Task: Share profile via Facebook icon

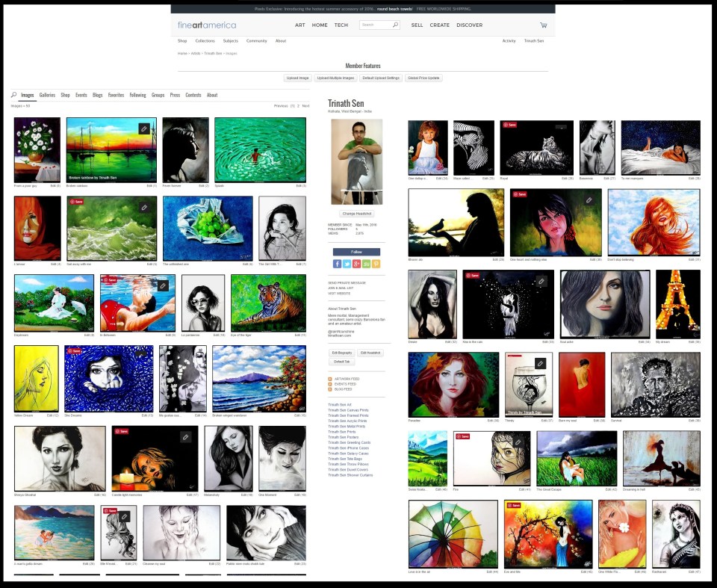Action: (x=338, y=264)
